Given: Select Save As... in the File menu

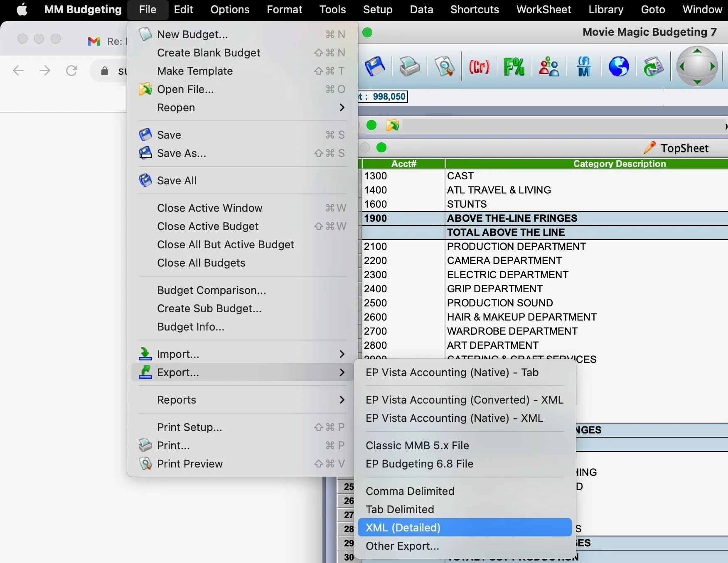Looking at the screenshot, I should [x=242, y=153].
